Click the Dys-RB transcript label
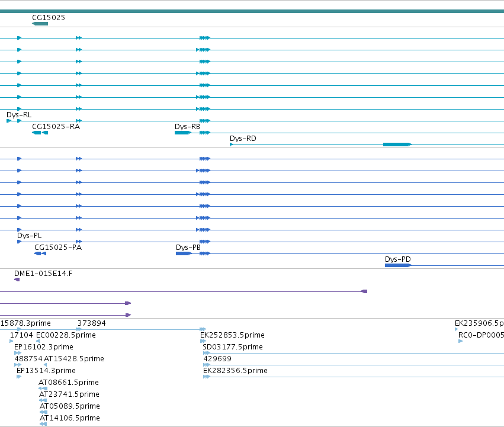504x427 pixels. point(187,127)
